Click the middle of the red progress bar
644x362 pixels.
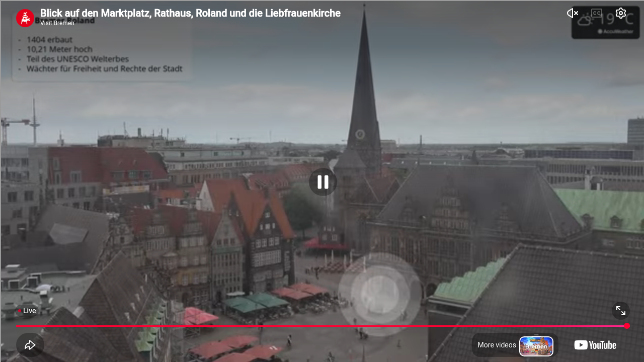[x=321, y=326]
